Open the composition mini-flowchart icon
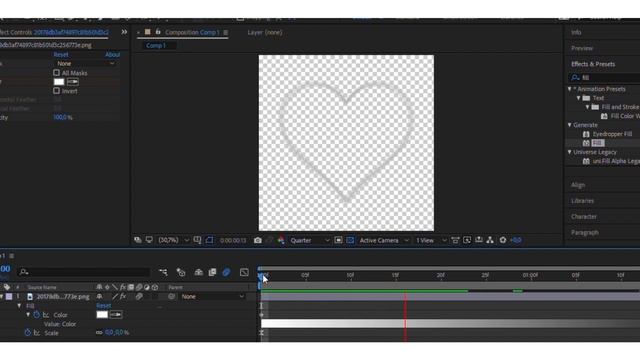 [x=163, y=272]
